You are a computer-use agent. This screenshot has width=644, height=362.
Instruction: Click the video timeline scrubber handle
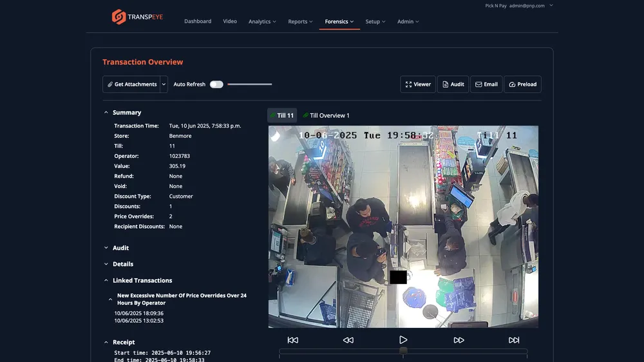pos(403,351)
